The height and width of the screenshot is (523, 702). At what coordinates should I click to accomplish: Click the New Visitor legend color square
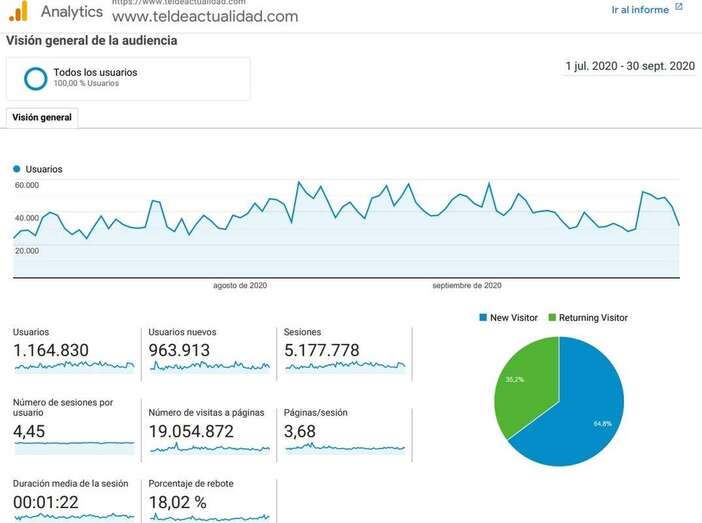484,318
